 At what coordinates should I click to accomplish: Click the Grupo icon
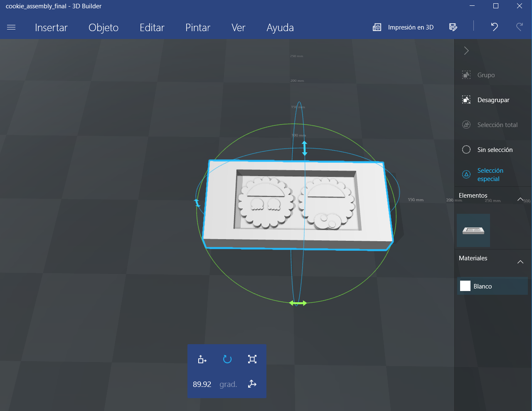click(x=466, y=75)
